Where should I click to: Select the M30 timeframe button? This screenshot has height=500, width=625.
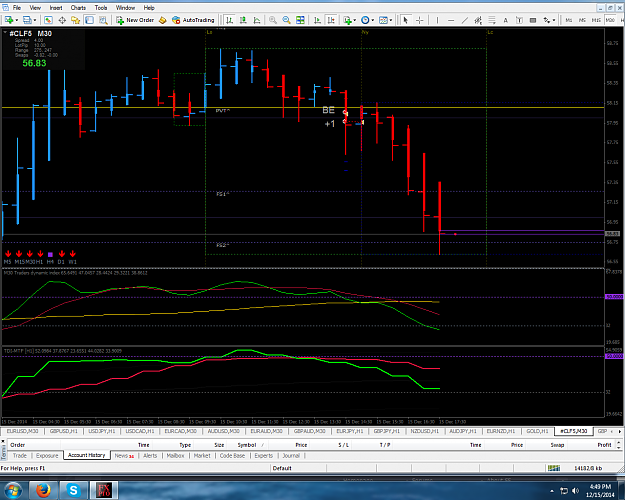pyautogui.click(x=610, y=20)
